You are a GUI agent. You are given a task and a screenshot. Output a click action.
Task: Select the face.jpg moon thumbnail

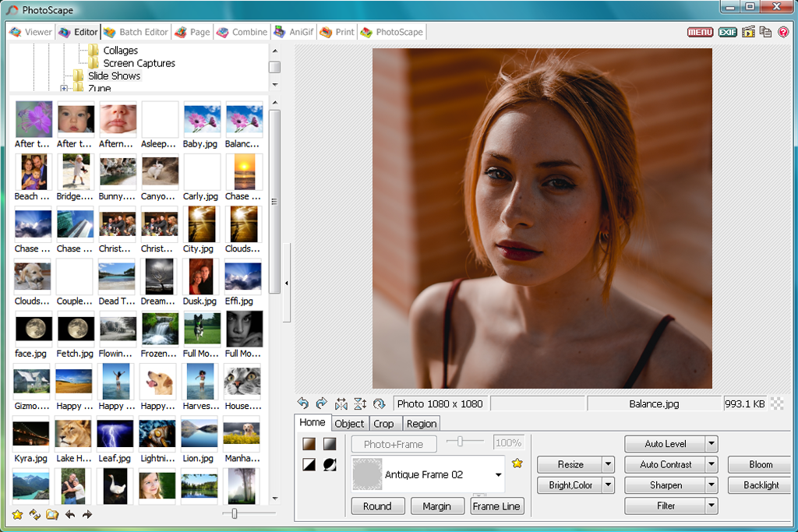pyautogui.click(x=34, y=329)
